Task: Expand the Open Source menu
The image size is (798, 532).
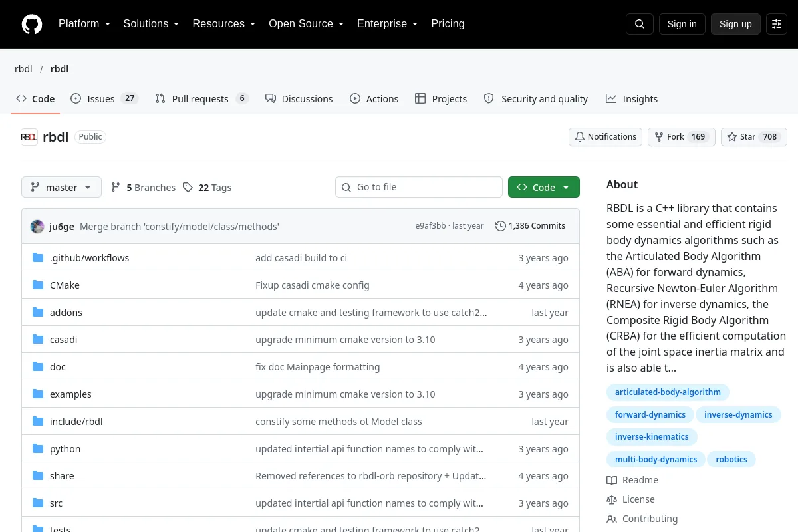Action: click(306, 24)
